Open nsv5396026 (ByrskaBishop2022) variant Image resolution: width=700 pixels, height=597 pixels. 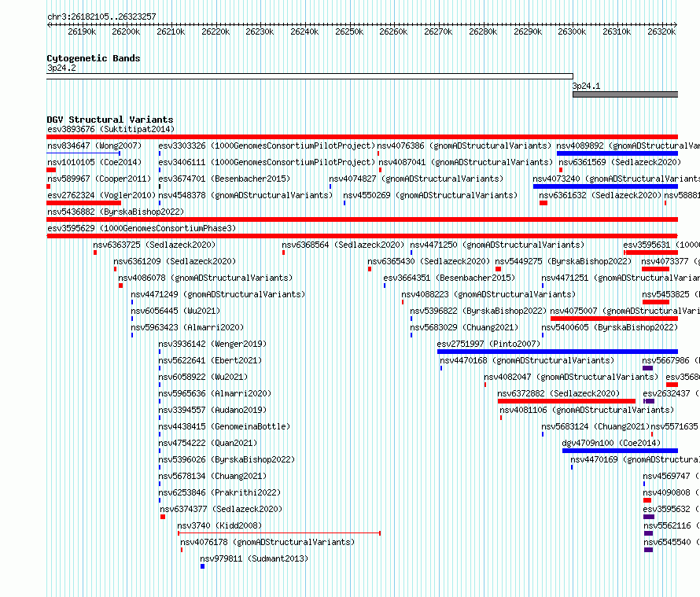click(227, 460)
